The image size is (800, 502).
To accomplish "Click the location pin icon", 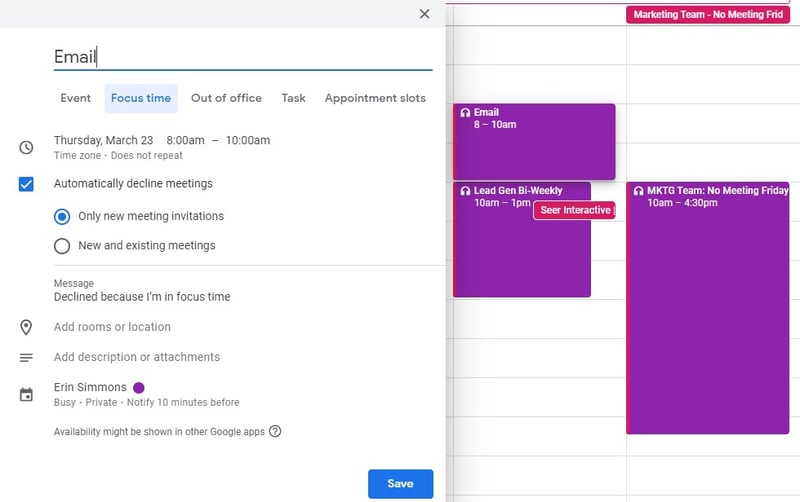I will click(27, 327).
